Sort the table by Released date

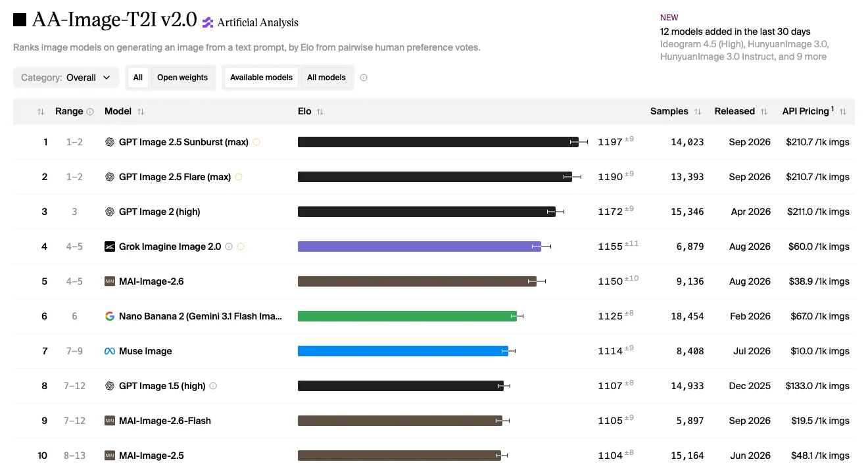click(764, 112)
